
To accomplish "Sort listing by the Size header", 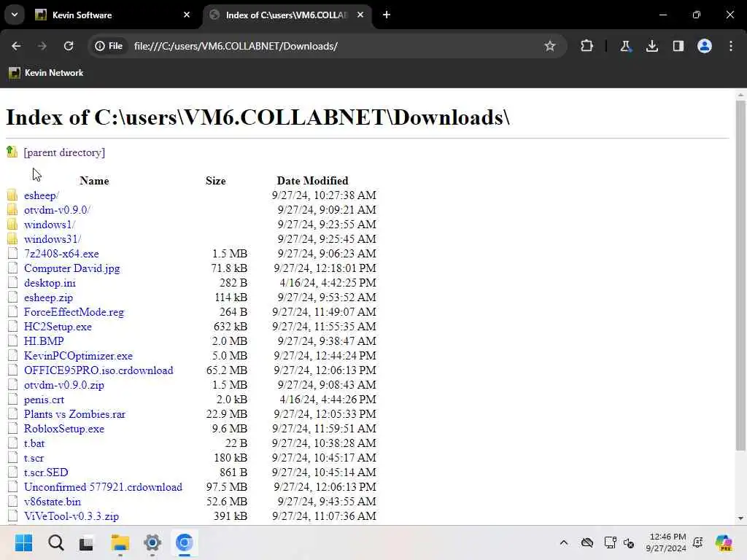I will (x=216, y=181).
